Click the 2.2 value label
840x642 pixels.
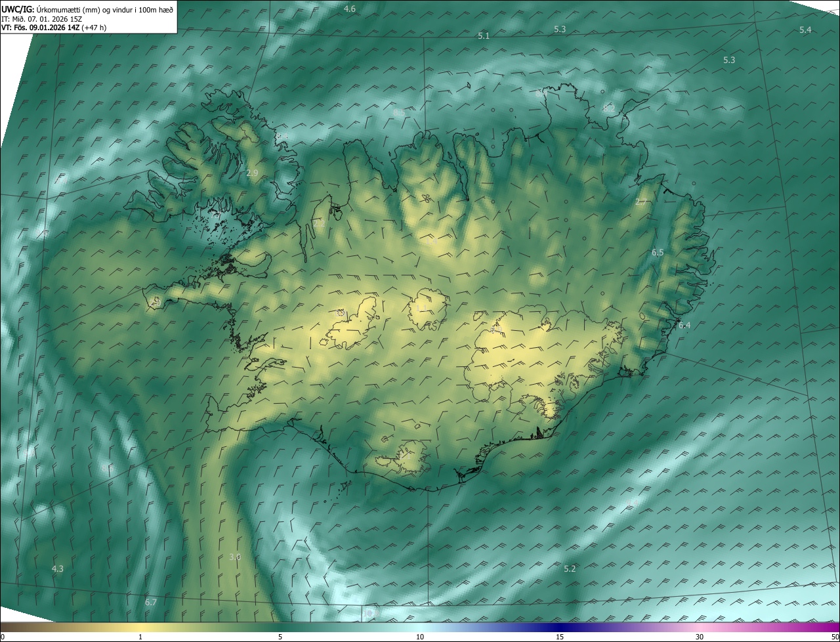(319, 224)
